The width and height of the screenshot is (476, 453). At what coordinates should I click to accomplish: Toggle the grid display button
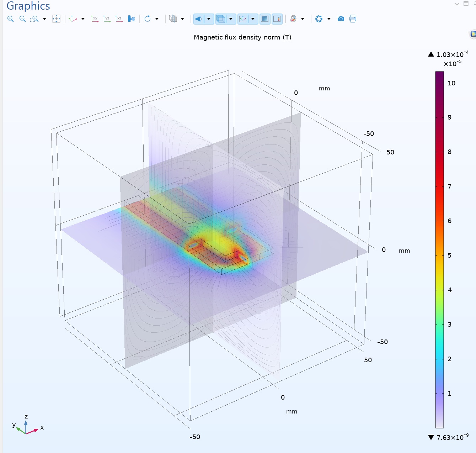coord(265,19)
